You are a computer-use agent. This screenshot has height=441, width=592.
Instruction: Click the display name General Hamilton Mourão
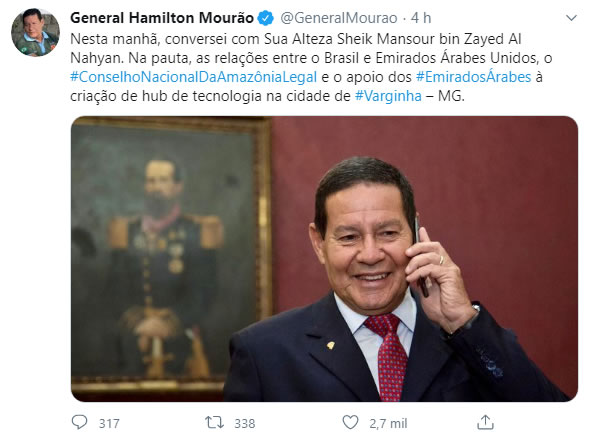click(x=162, y=18)
